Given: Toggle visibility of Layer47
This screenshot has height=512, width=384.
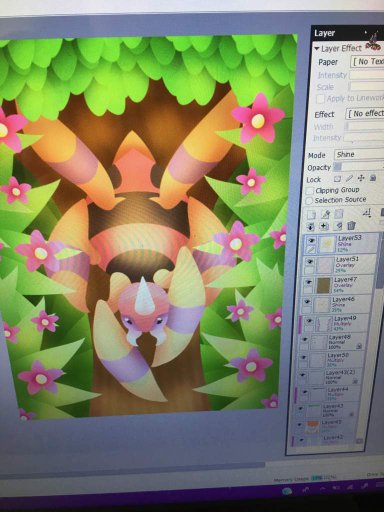Looking at the screenshot, I should pyautogui.click(x=308, y=282).
